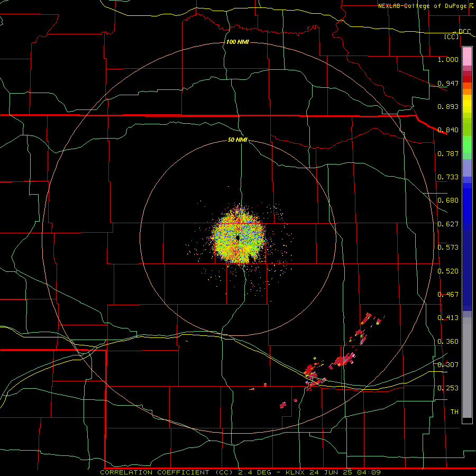Click the DCC label above the legend

click(464, 32)
